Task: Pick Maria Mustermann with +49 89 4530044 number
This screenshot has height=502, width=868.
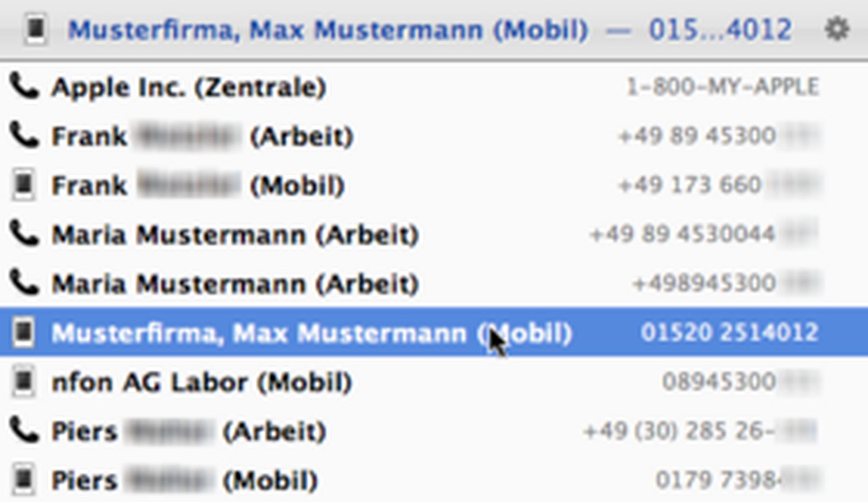Action: 235,235
